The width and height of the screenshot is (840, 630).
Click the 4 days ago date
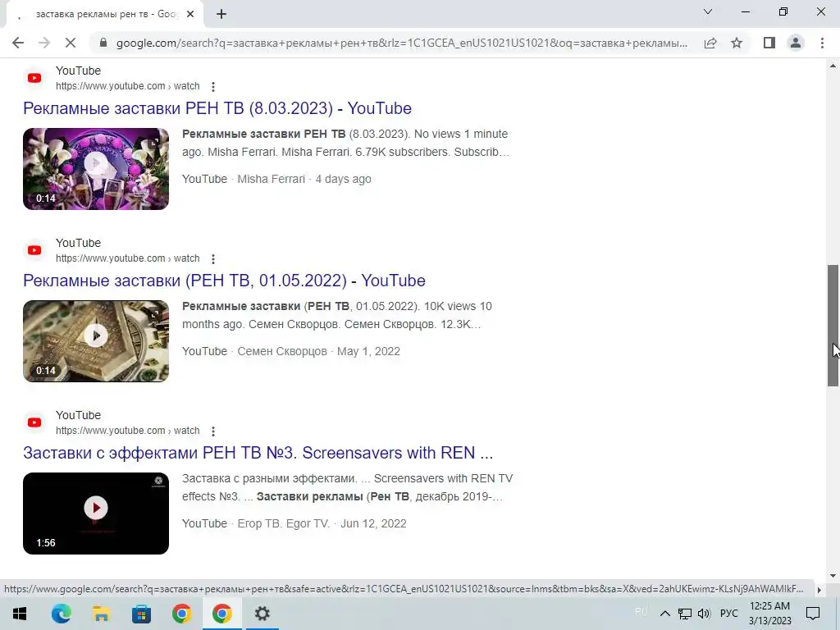point(344,179)
